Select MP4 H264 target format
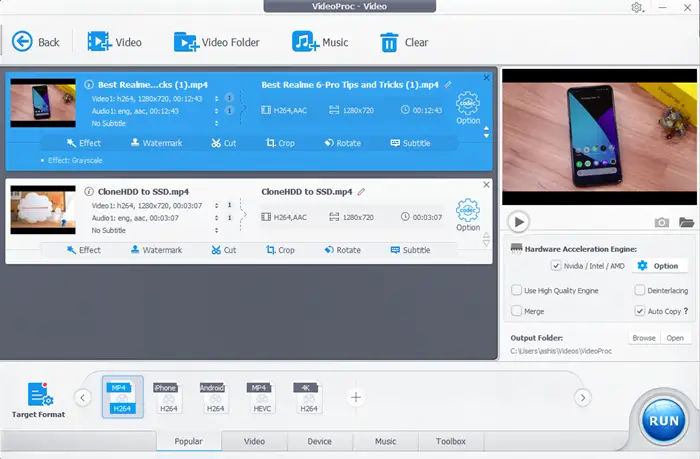700x459 pixels. pos(122,397)
